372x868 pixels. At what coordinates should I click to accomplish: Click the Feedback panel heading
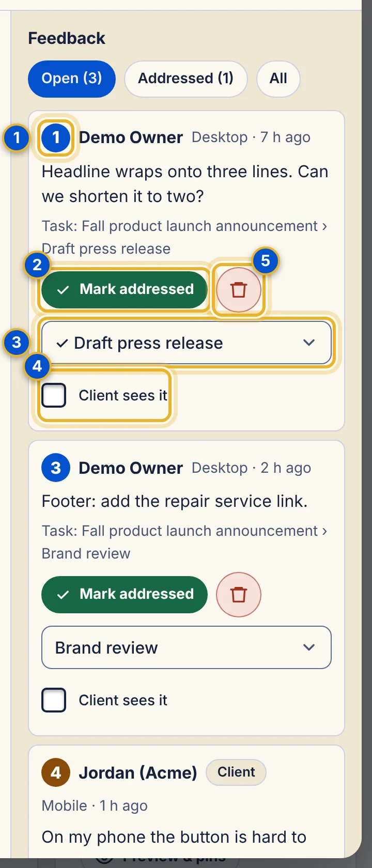click(67, 38)
